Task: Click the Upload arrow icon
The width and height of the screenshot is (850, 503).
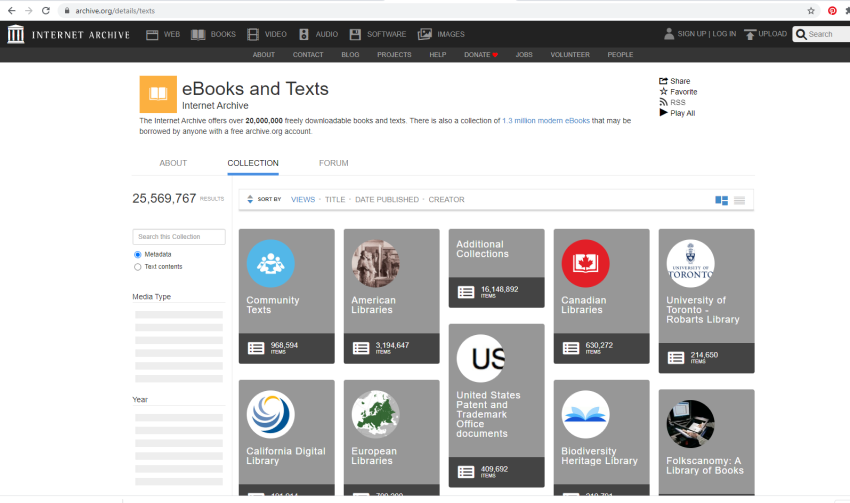Action: coord(750,35)
